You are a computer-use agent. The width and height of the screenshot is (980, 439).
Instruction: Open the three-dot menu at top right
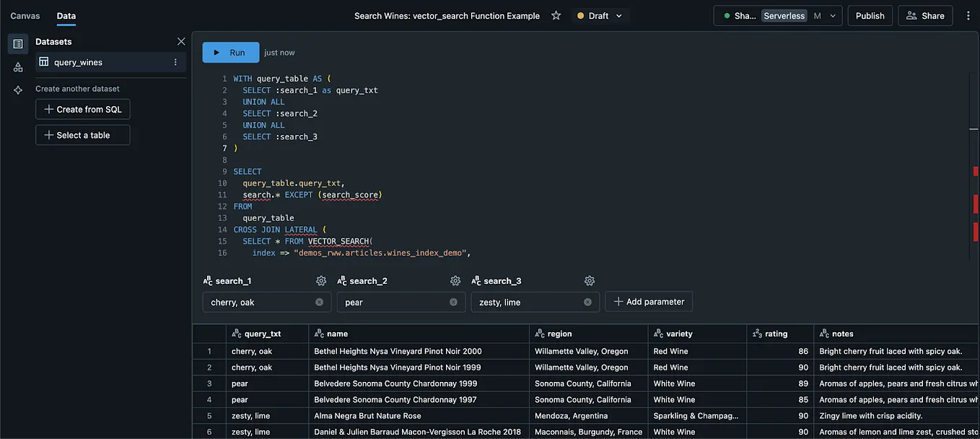pos(968,14)
